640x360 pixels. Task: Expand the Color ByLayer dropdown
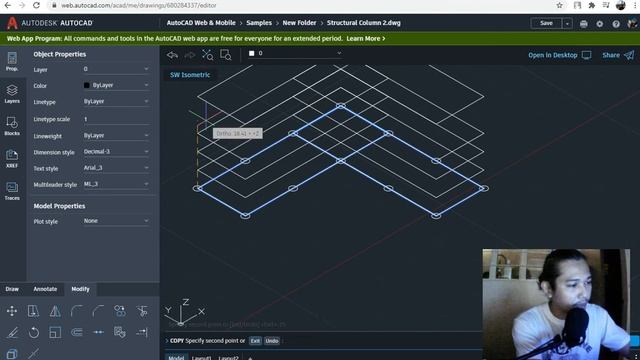pos(116,85)
